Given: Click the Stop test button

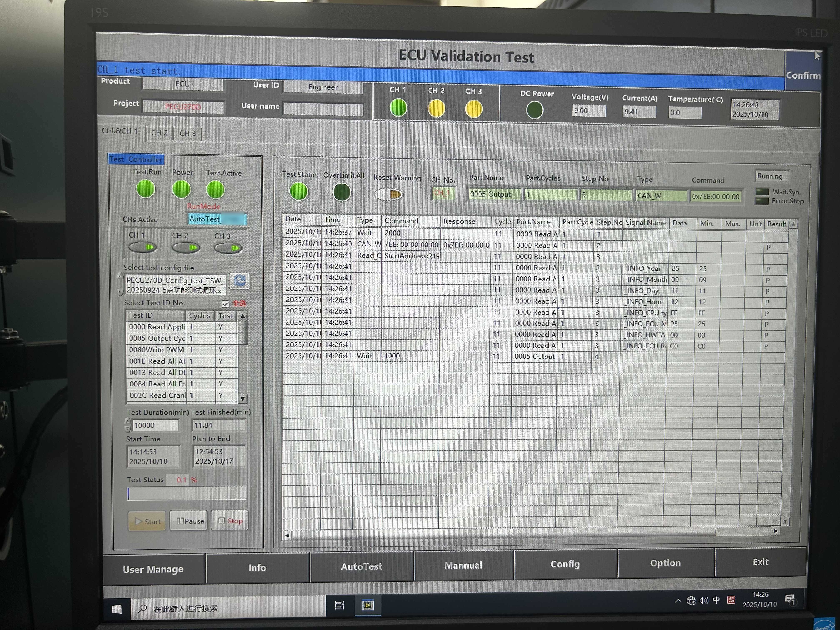Looking at the screenshot, I should [230, 521].
